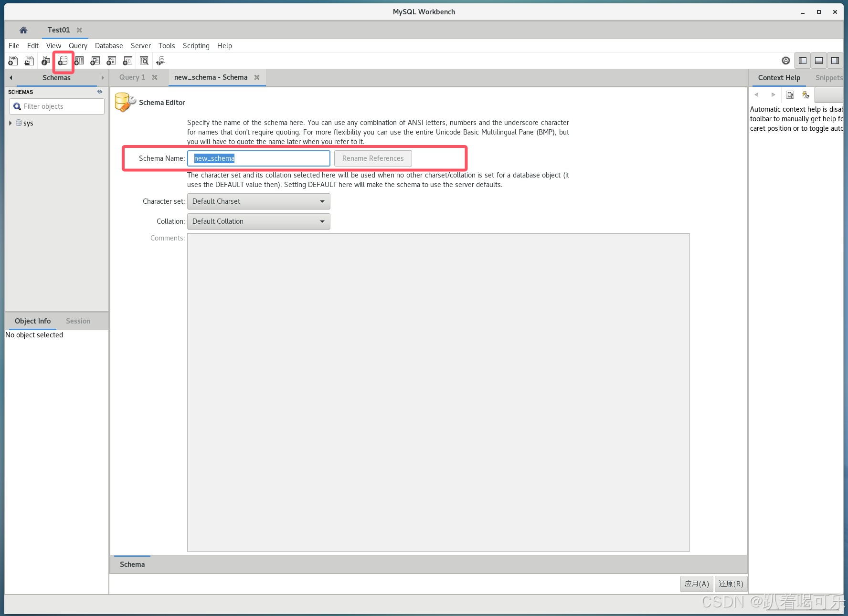Image resolution: width=848 pixels, height=616 pixels.
Task: Open the Query menu
Action: tap(78, 46)
